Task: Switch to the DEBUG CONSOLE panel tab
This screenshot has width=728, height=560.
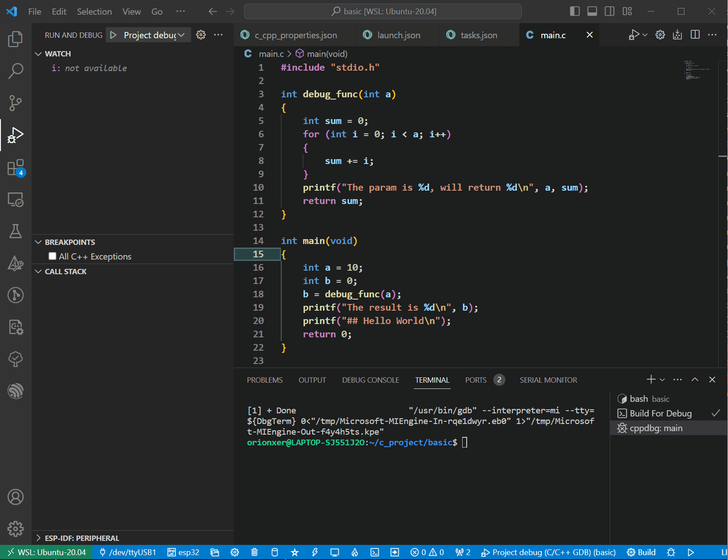Action: 371,380
